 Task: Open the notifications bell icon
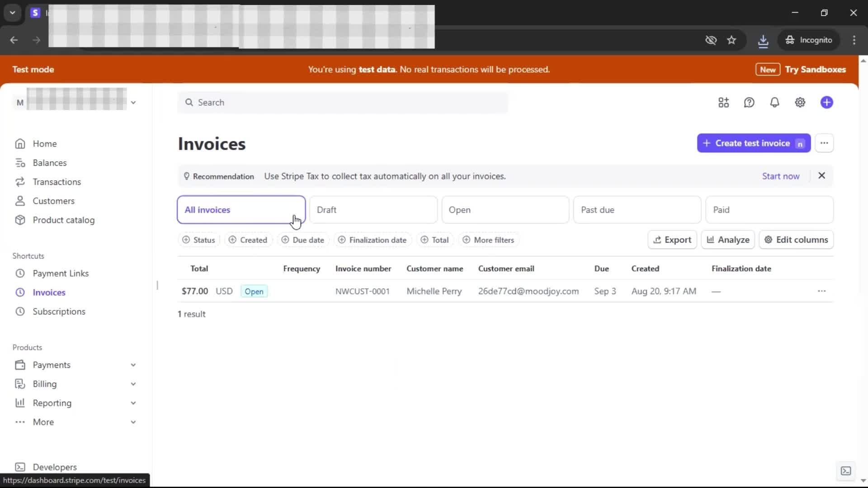tap(774, 103)
